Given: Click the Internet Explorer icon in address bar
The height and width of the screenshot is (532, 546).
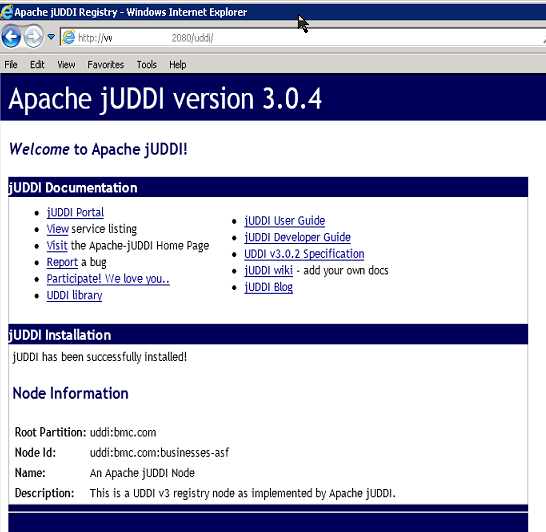Looking at the screenshot, I should click(x=69, y=37).
